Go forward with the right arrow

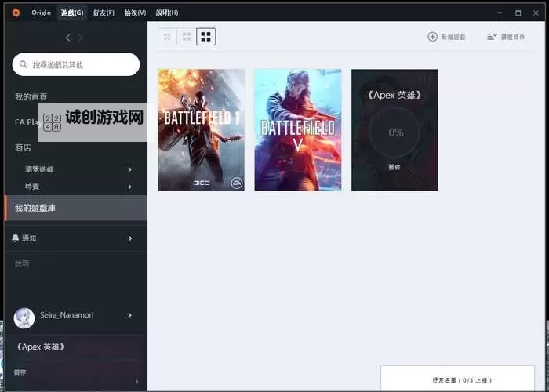81,38
